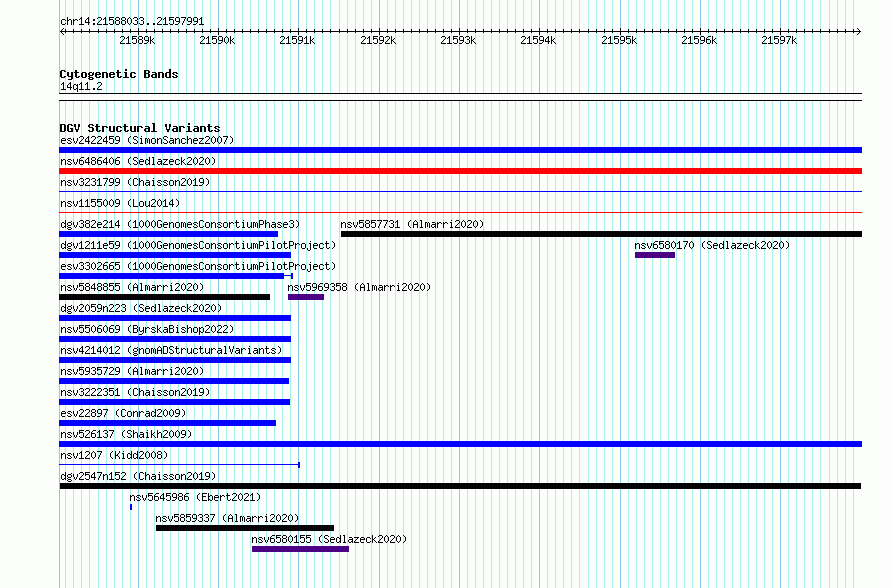Select the tiny blue mark under nsv5645986
Image resolution: width=890 pixels, height=588 pixels.
131,507
